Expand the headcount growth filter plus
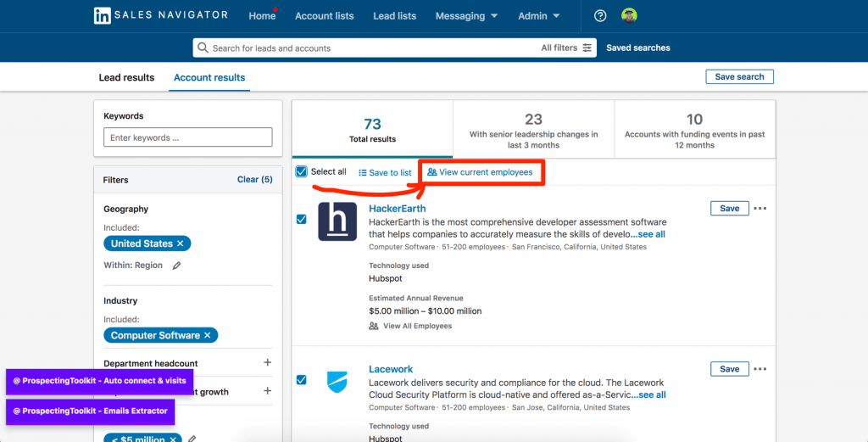This screenshot has width=868, height=442. pos(267,390)
